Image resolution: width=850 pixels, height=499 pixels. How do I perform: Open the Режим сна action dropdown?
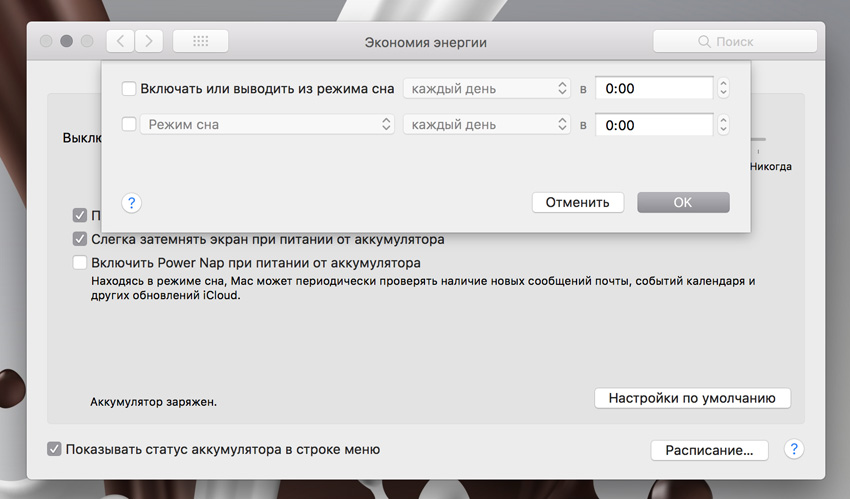coord(267,125)
